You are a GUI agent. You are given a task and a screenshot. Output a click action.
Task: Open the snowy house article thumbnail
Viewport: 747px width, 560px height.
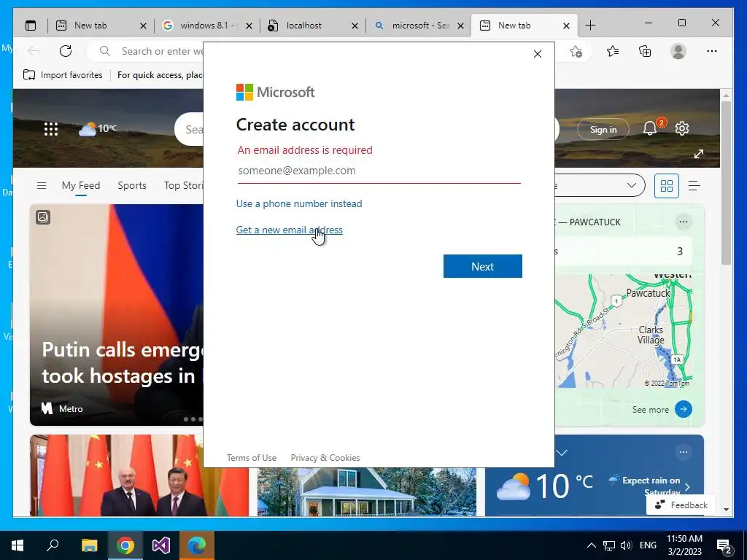pyautogui.click(x=367, y=492)
